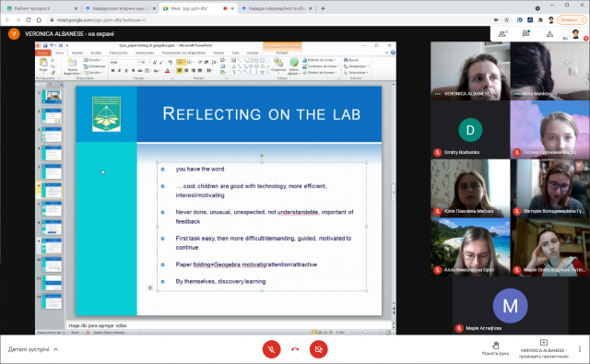The image size is (590, 364).
Task: Close the Meet pgz-pytn-dfq tab
Action: tap(232, 8)
